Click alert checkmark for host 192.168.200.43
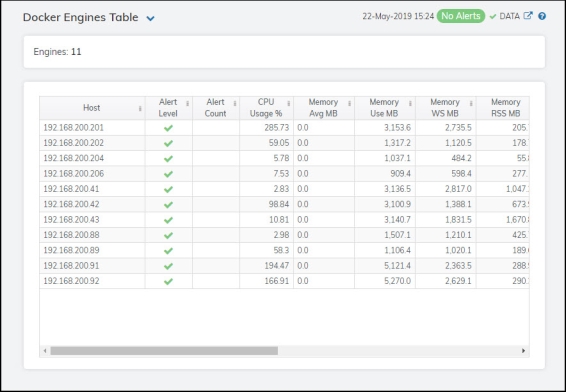Viewport: 566px width, 392px height. tap(168, 220)
